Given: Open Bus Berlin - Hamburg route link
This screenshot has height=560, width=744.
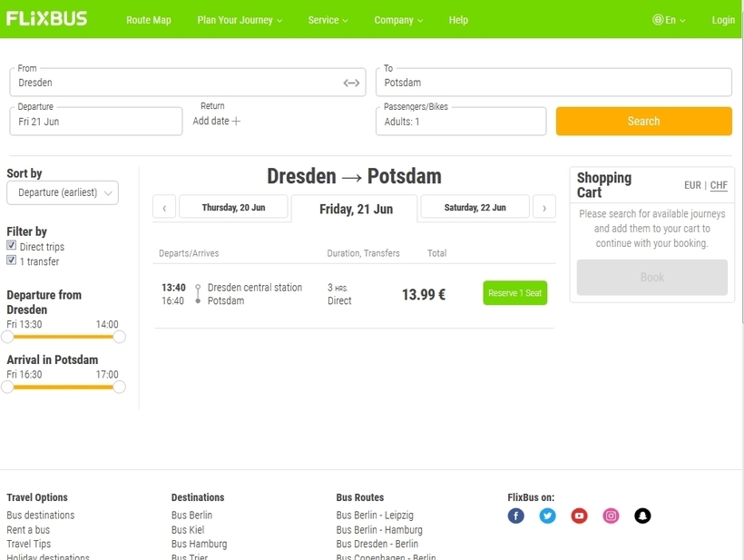Looking at the screenshot, I should [379, 530].
